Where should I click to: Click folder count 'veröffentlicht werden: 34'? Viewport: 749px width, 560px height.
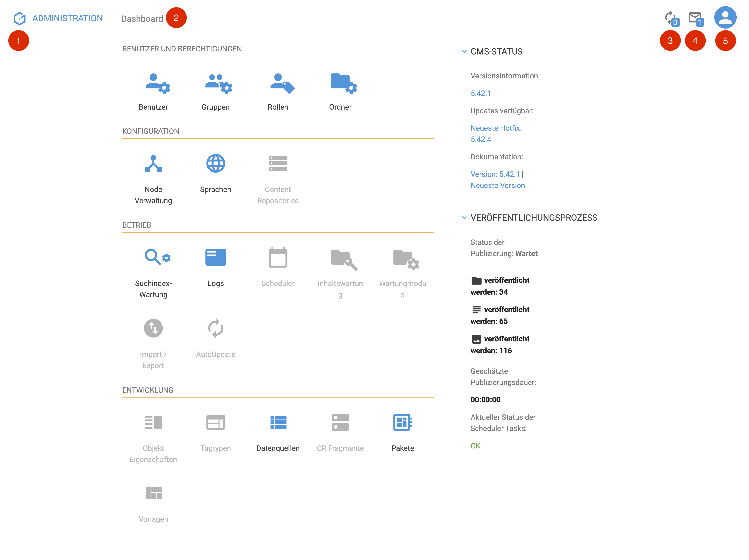(500, 286)
